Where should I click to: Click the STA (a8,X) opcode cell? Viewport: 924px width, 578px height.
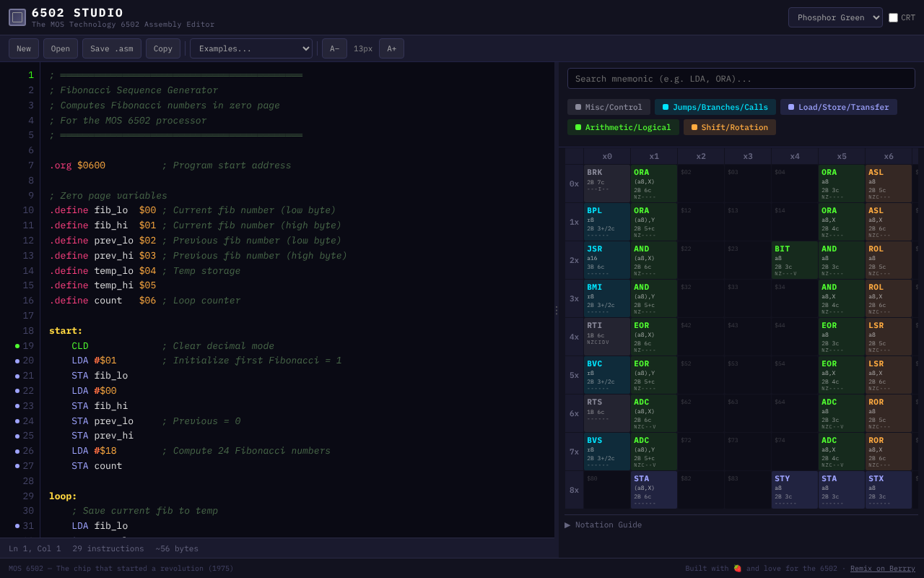(x=654, y=490)
